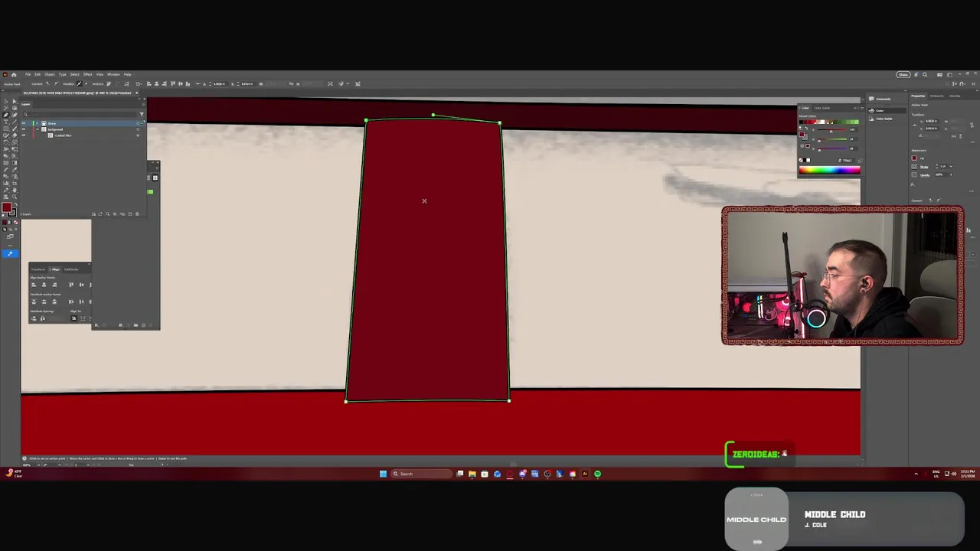Image resolution: width=980 pixels, height=551 pixels.
Task: Select the Free Transform tool
Action: click(15, 149)
